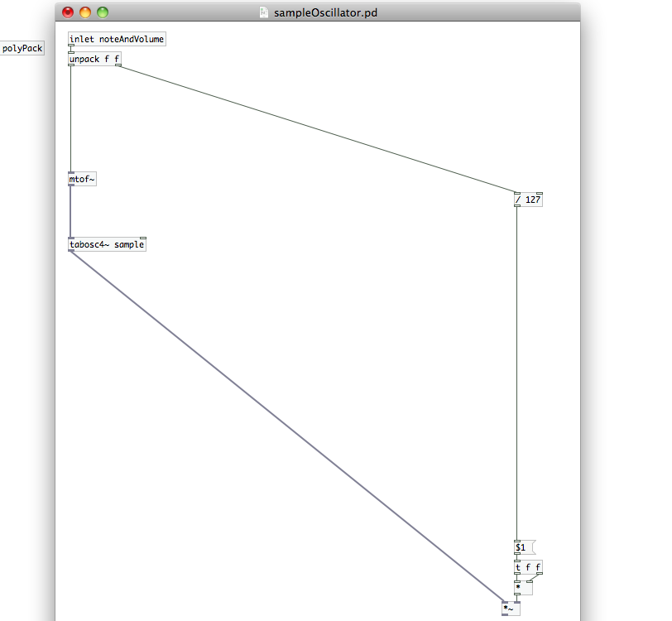Click the right inlet of / 127

(540, 194)
